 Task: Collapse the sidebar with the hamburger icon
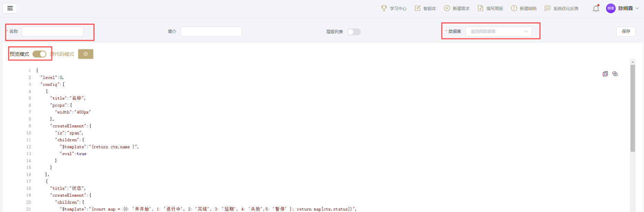click(x=10, y=8)
